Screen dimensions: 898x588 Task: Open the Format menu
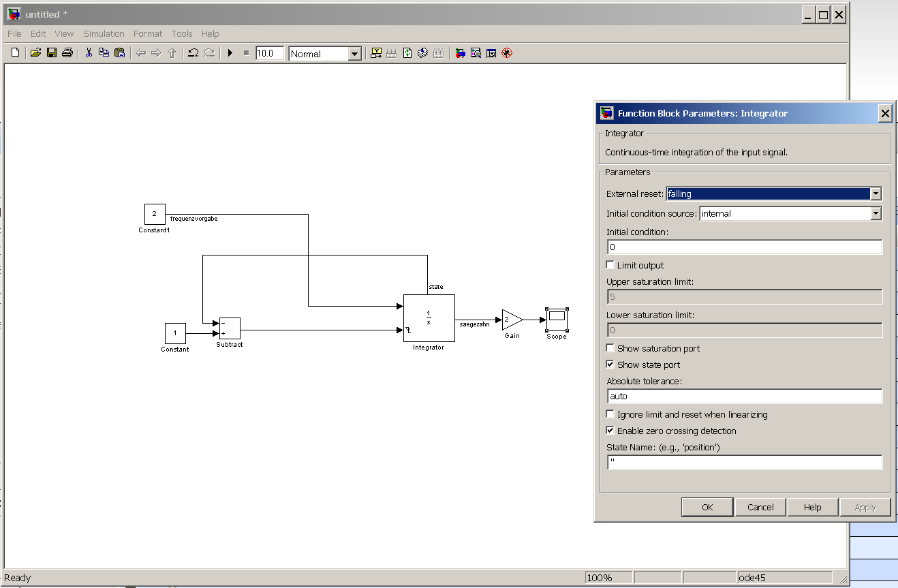[x=148, y=33]
